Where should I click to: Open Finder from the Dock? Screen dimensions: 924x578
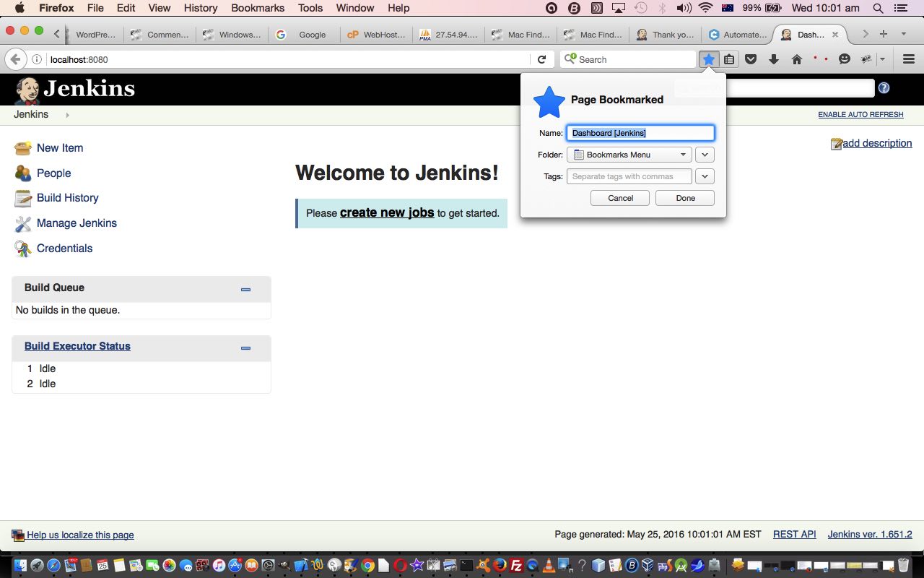[x=20, y=565]
